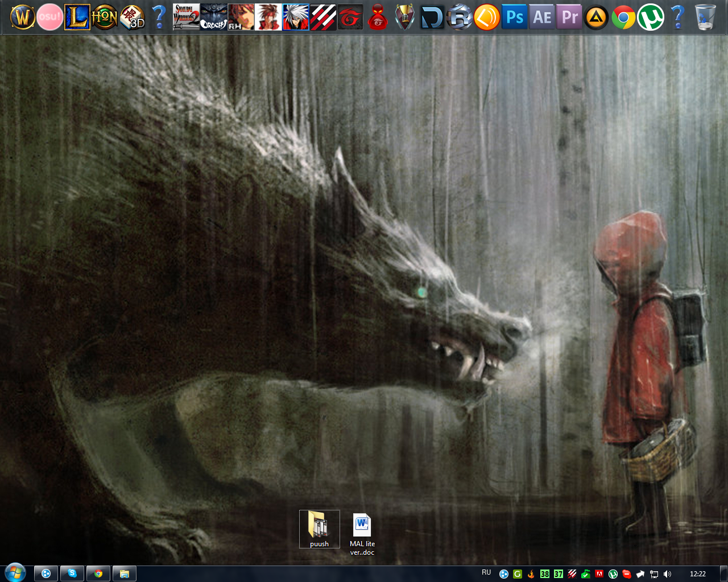
Task: Launch Photoshop from the dock
Action: tap(514, 16)
